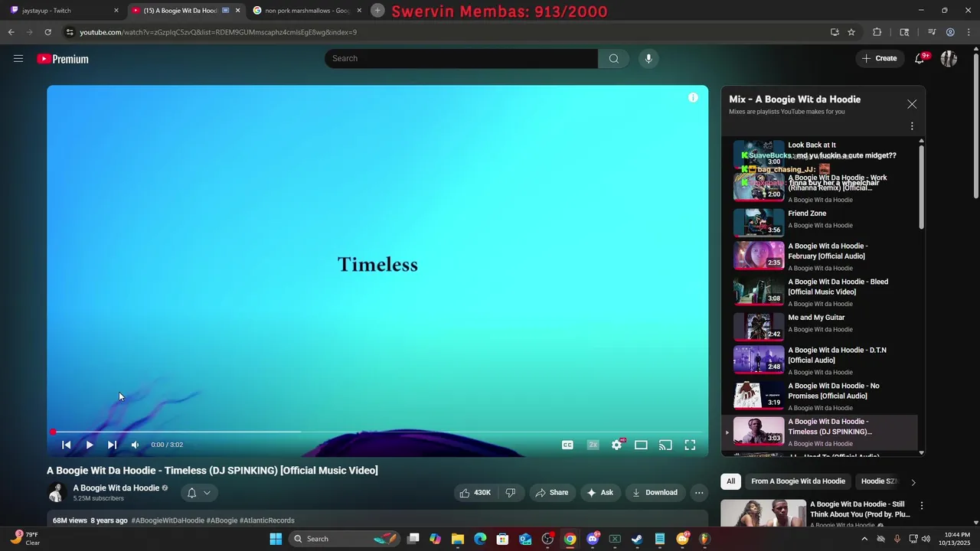Play February [Official Audio] from the mix
This screenshot has width=980, height=551.
coord(821,256)
